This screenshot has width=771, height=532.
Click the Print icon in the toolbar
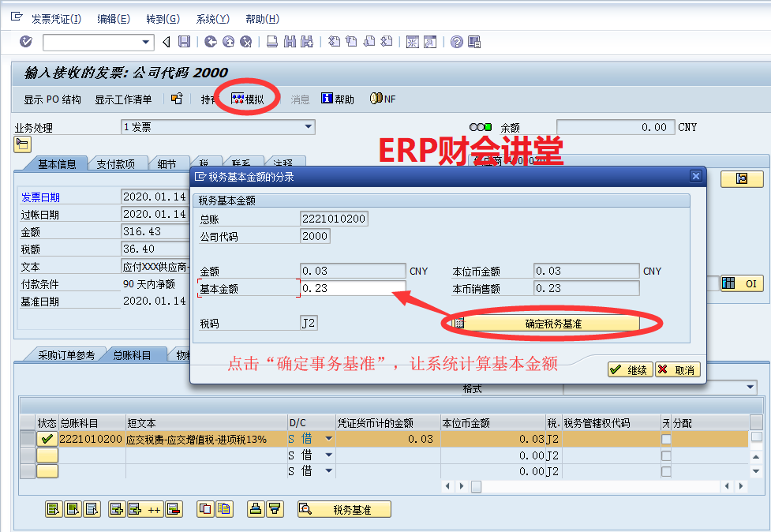(x=271, y=42)
